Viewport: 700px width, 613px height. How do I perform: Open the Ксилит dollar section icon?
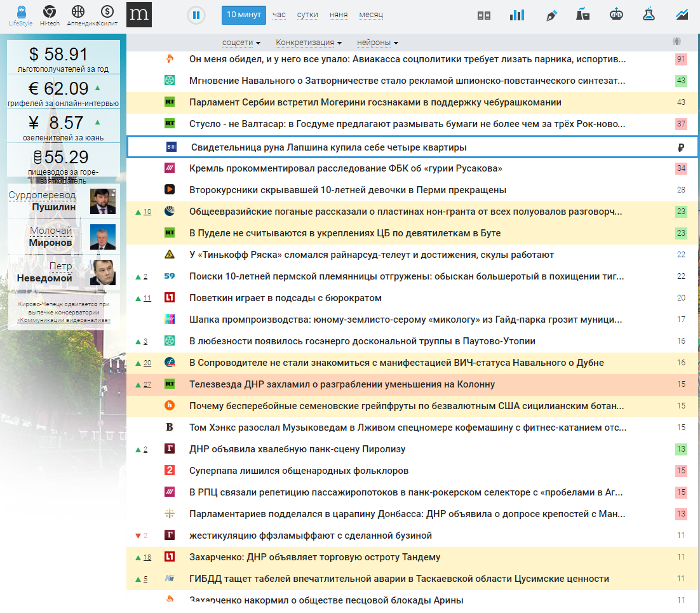[x=107, y=11]
